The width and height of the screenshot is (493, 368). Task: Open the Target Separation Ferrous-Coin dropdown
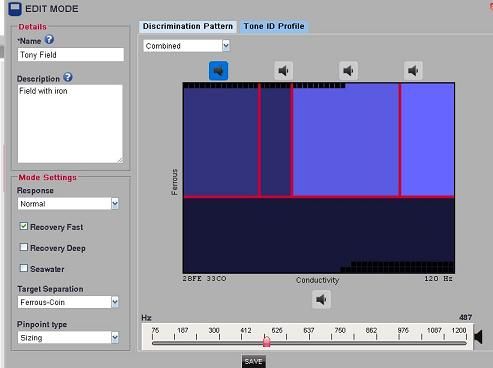point(68,302)
